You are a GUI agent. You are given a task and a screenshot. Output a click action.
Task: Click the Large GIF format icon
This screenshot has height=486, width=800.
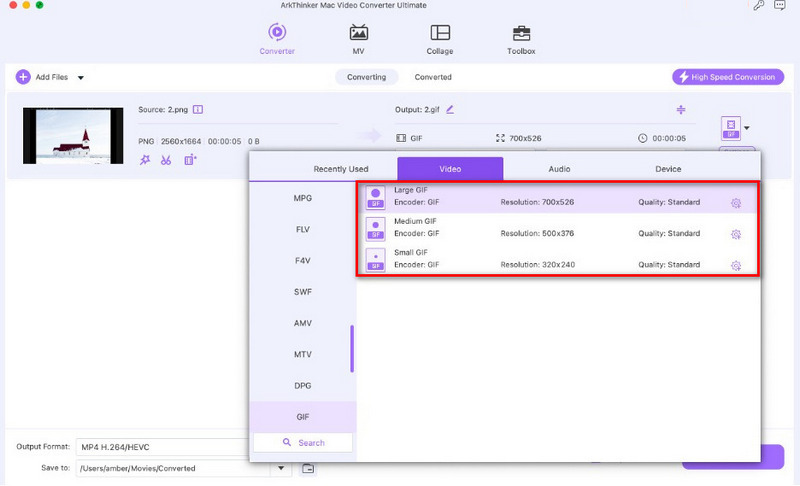[376, 198]
